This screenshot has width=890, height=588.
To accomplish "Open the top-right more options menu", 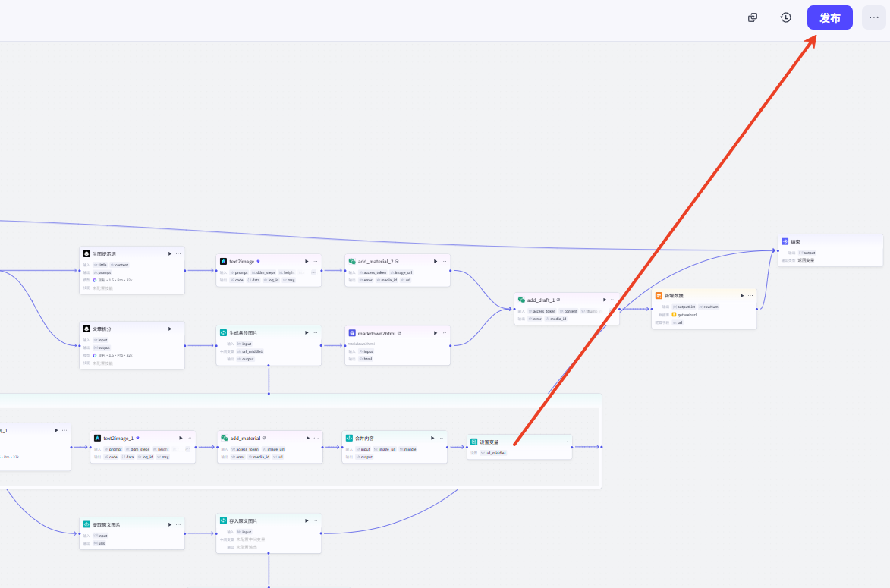I will pos(873,17).
